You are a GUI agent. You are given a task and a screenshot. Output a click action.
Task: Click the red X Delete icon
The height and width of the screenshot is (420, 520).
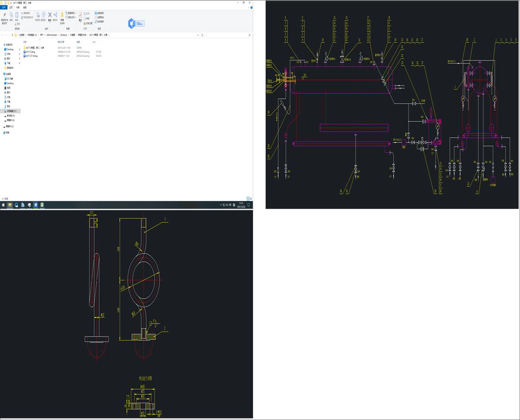click(x=49, y=15)
